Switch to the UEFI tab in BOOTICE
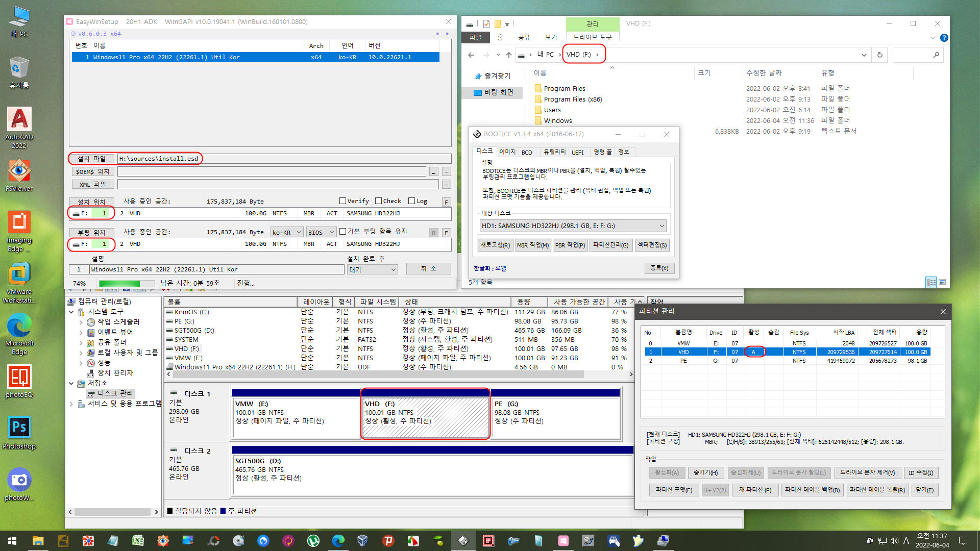980x551 pixels. 577,152
